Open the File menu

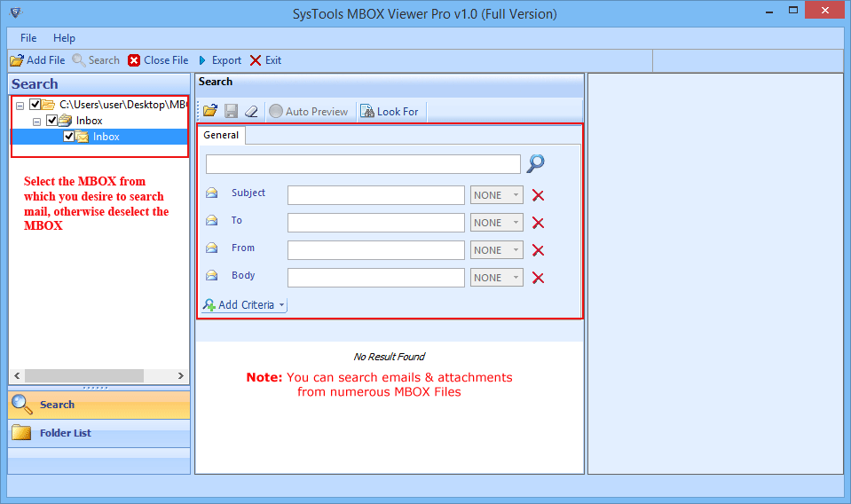coord(28,38)
